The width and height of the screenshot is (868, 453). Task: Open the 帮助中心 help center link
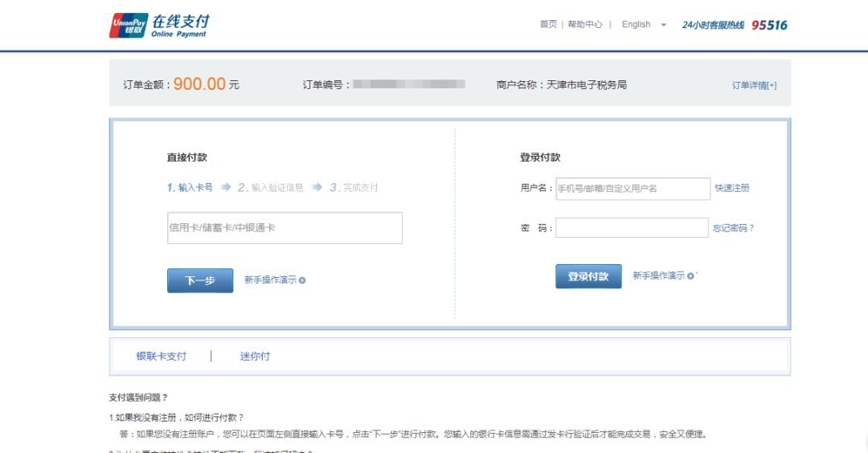(584, 24)
